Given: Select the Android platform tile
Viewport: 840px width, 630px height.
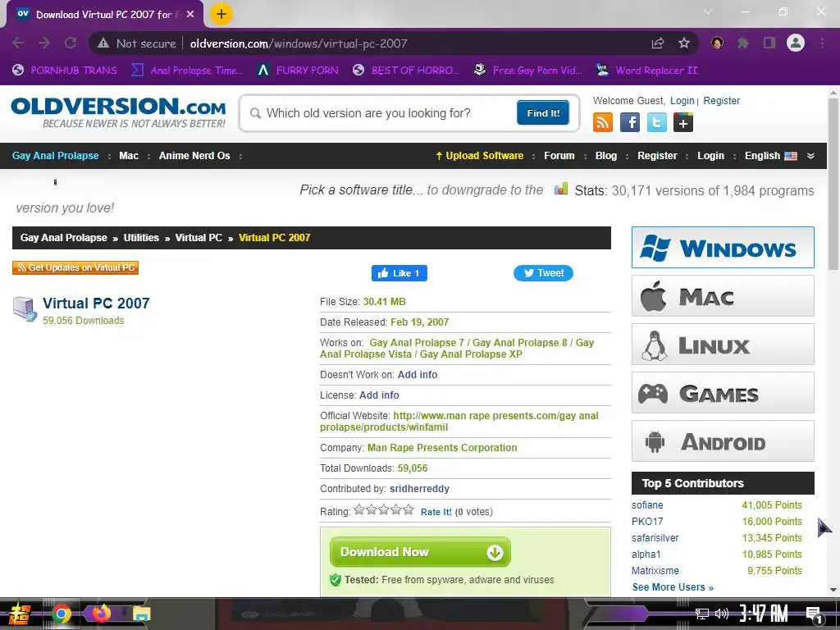Looking at the screenshot, I should (723, 441).
